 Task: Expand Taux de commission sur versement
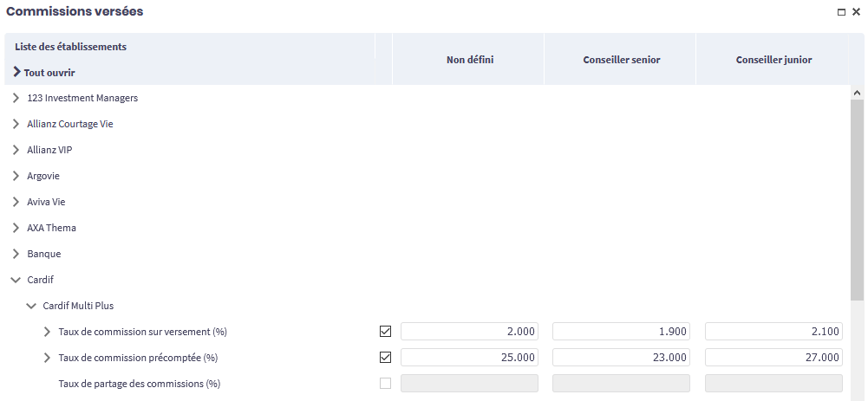click(x=47, y=332)
